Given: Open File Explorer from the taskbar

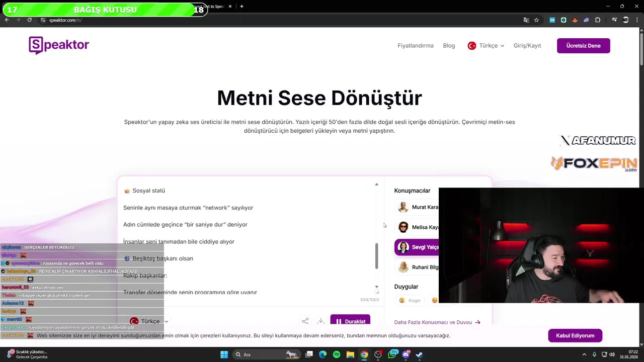Looking at the screenshot, I should coord(350,354).
